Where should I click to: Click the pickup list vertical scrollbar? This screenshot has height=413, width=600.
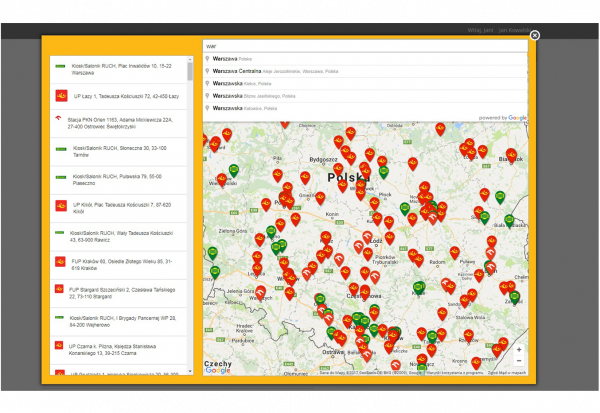click(190, 70)
